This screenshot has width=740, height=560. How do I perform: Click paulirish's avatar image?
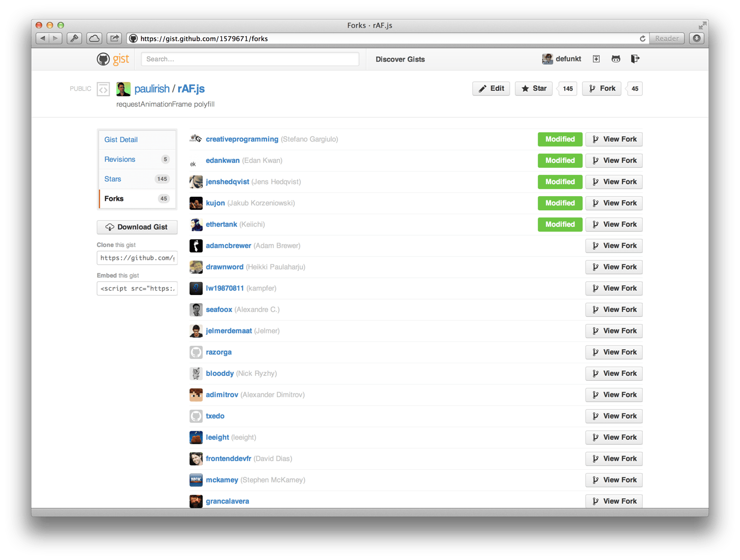coord(123,89)
